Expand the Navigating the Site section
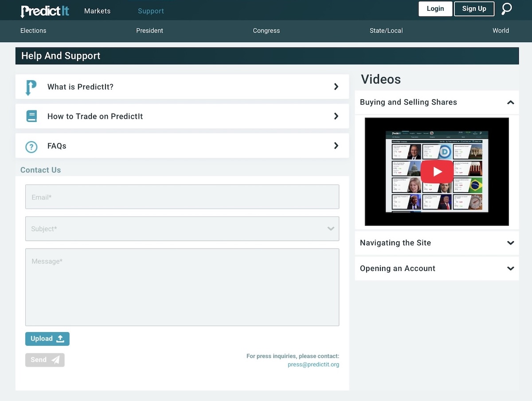The width and height of the screenshot is (532, 401). point(510,243)
